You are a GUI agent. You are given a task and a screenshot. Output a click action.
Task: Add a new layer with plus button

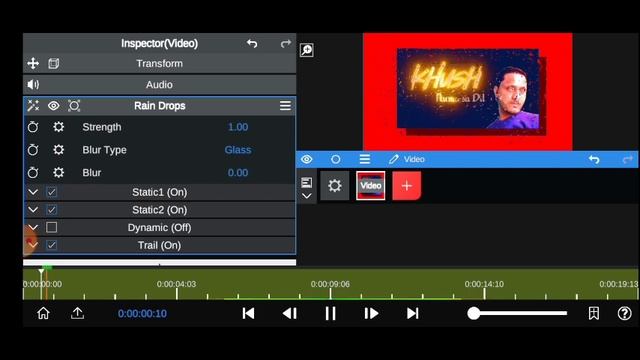click(407, 186)
